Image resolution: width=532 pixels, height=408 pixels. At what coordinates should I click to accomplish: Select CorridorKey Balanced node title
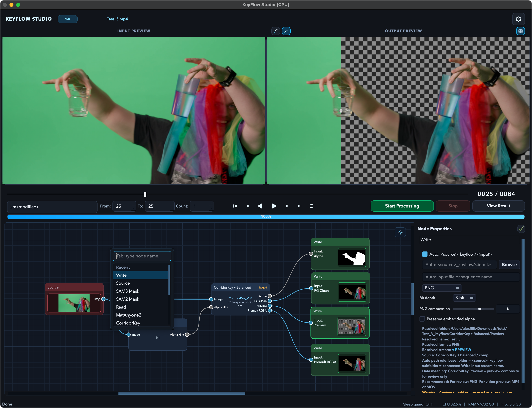(232, 287)
